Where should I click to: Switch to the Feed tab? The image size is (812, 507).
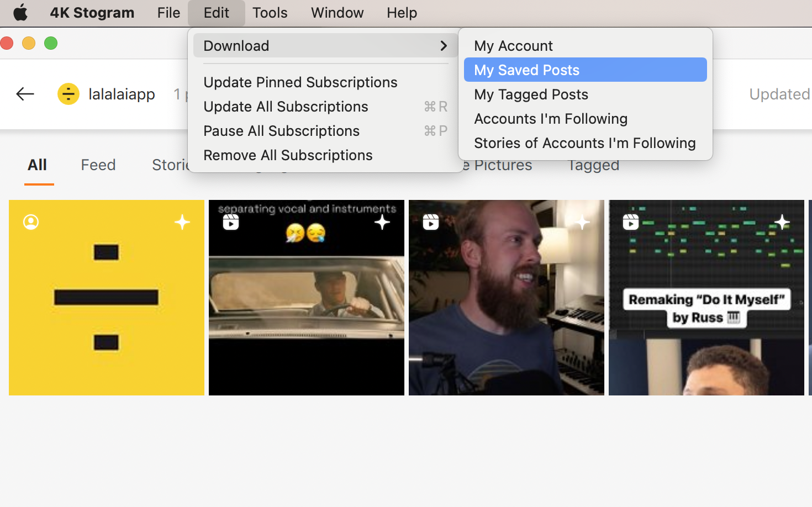click(98, 165)
